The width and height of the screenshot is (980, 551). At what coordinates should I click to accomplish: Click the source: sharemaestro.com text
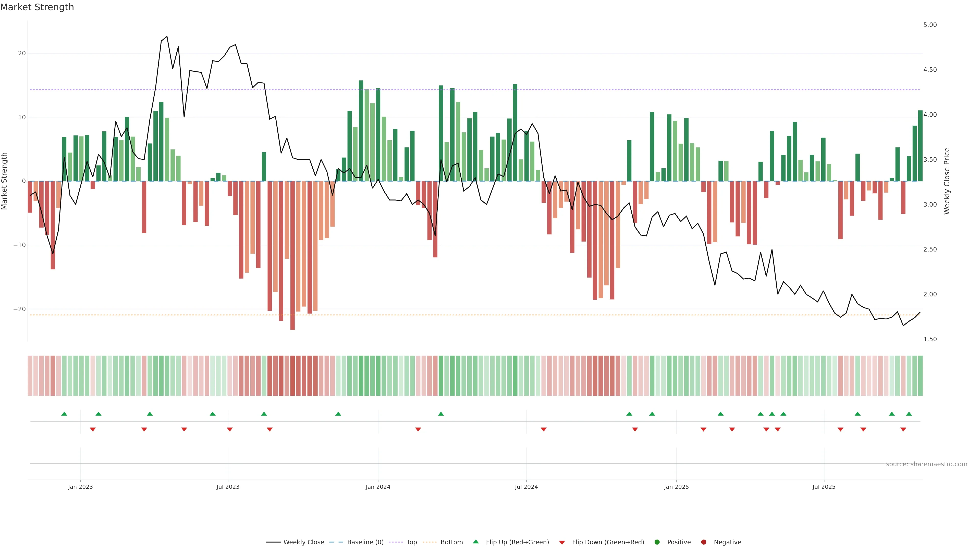coord(926,464)
